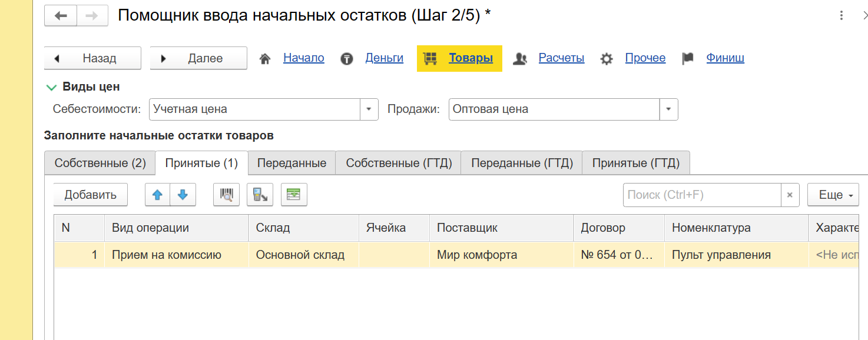This screenshot has width=868, height=340.
Task: Switch to the Собственные (2) tab
Action: (100, 164)
